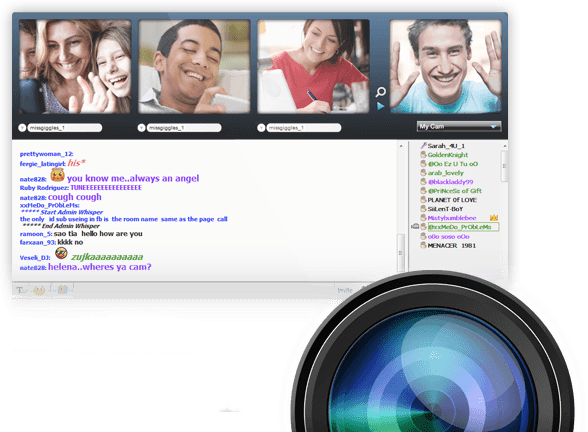
Task: Click the 'kkkk no' message
Action: [70, 242]
